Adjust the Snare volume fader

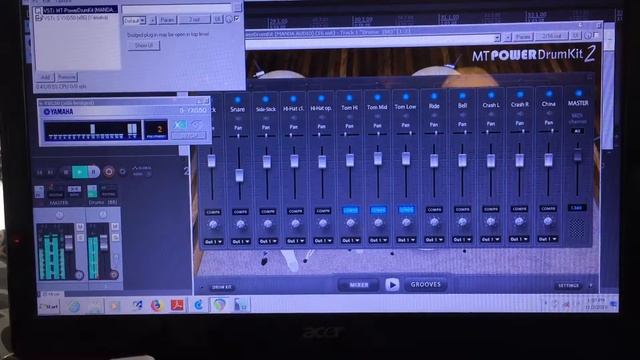pyautogui.click(x=240, y=176)
